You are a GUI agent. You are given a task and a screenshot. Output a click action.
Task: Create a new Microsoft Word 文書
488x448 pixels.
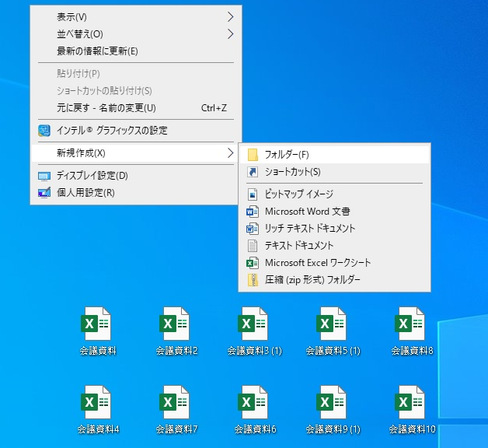(x=335, y=212)
